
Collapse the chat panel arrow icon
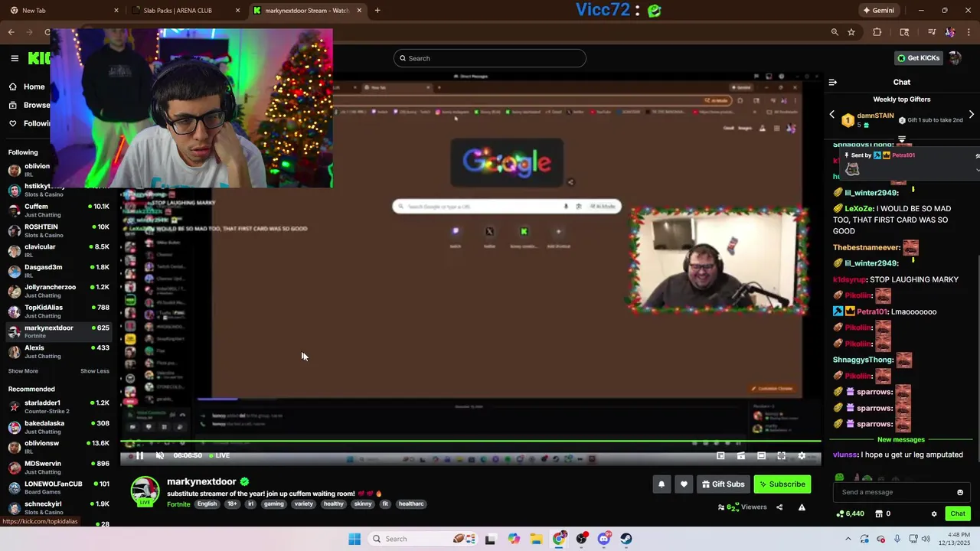pyautogui.click(x=833, y=82)
